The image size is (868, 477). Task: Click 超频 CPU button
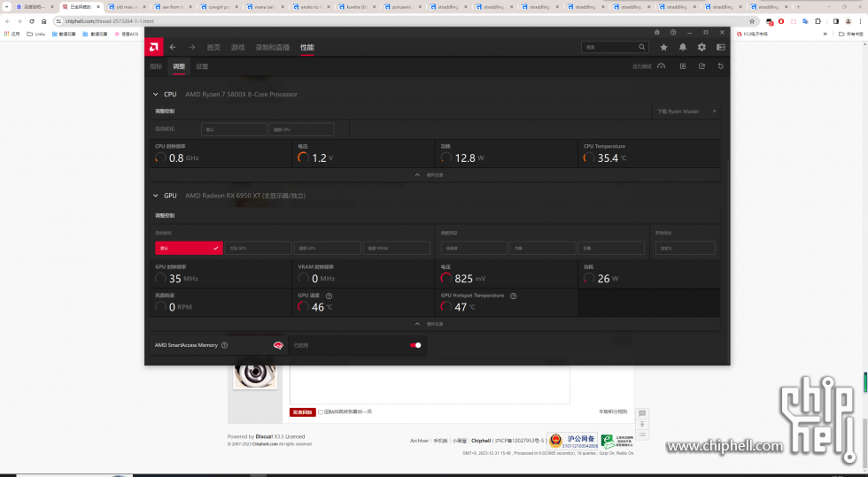pyautogui.click(x=301, y=129)
